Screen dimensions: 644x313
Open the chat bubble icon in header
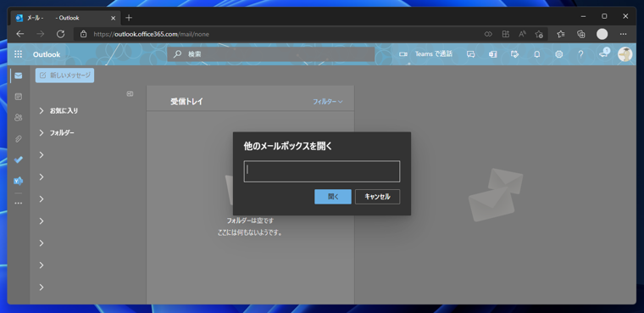pyautogui.click(x=470, y=54)
